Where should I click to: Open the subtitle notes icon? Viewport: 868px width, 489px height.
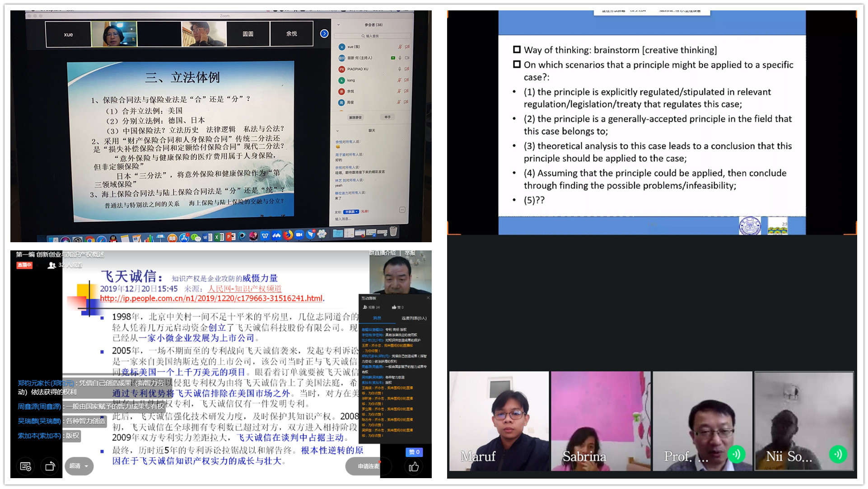point(26,466)
